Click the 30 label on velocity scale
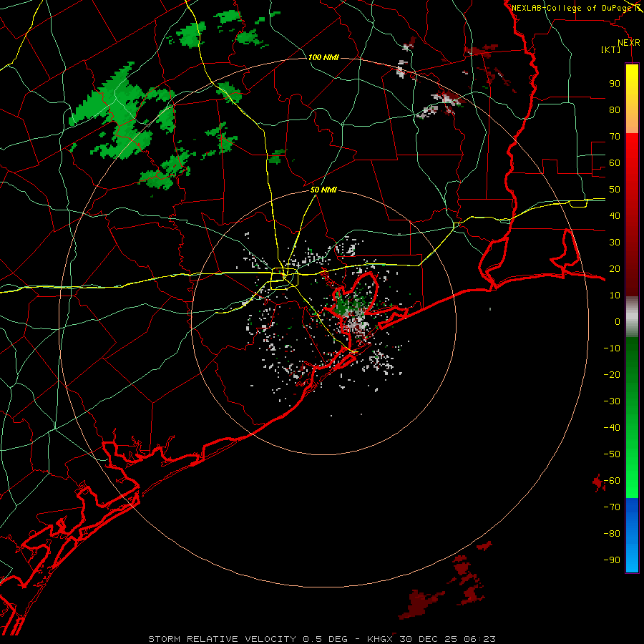Image resolution: width=644 pixels, height=644 pixels. click(x=615, y=243)
